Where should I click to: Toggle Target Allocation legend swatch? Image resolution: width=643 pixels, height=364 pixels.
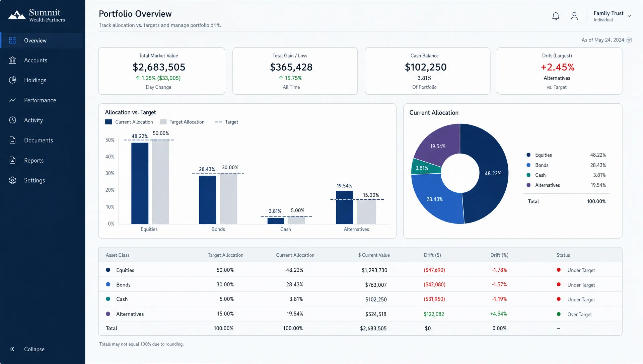tap(163, 122)
